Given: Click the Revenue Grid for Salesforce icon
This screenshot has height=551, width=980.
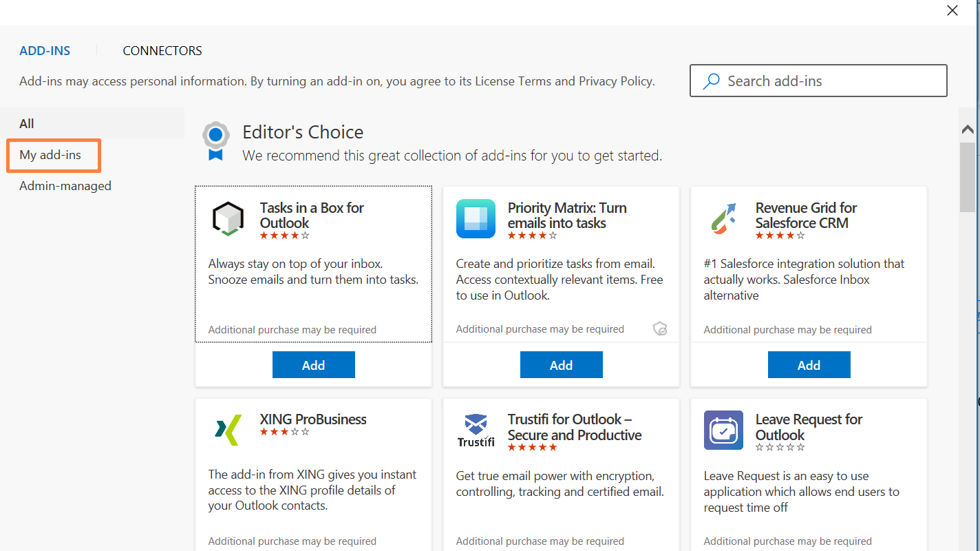Looking at the screenshot, I should coord(723,219).
